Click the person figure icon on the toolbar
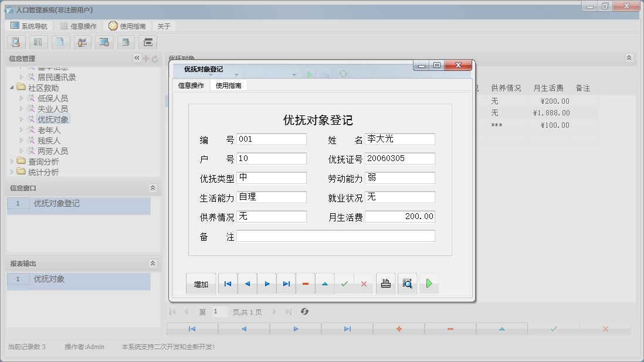The height and width of the screenshot is (362, 644). click(x=82, y=42)
